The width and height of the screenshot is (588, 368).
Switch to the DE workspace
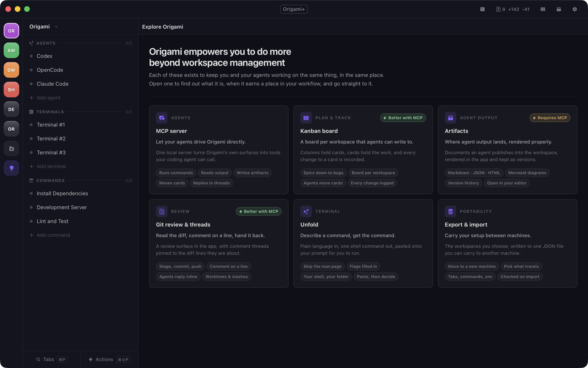(x=11, y=109)
